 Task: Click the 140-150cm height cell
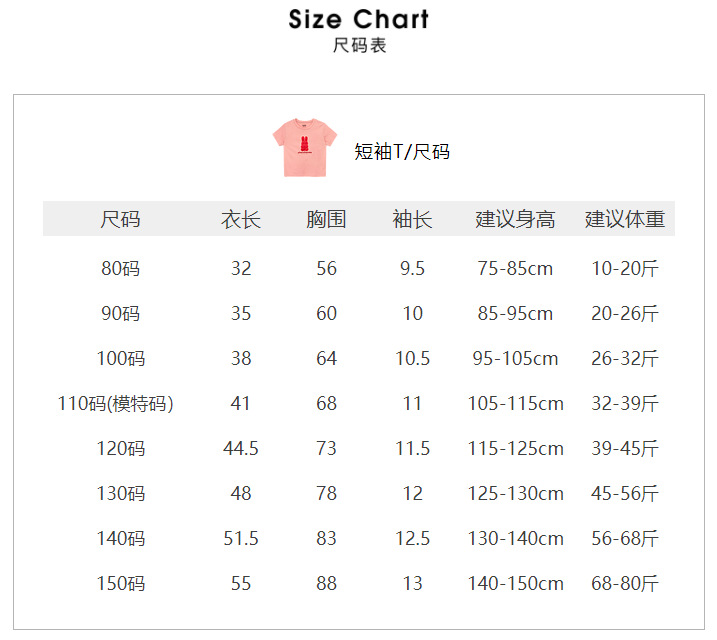coord(516,584)
